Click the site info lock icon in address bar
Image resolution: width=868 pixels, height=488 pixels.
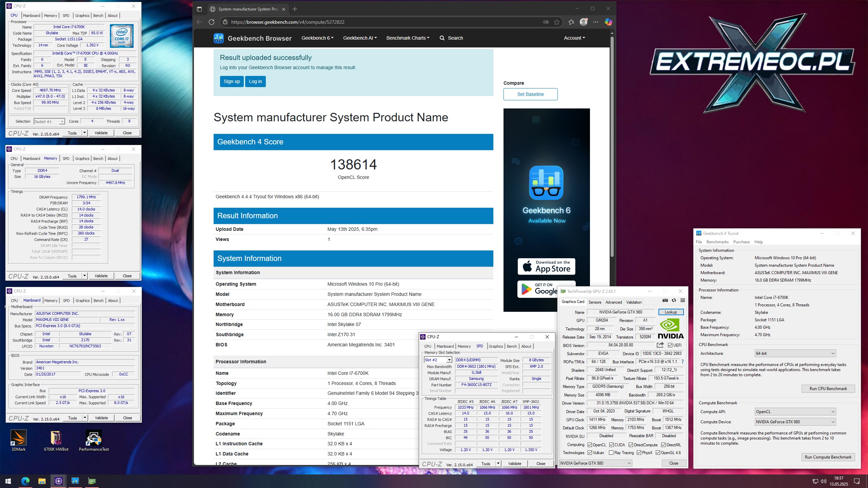click(225, 22)
